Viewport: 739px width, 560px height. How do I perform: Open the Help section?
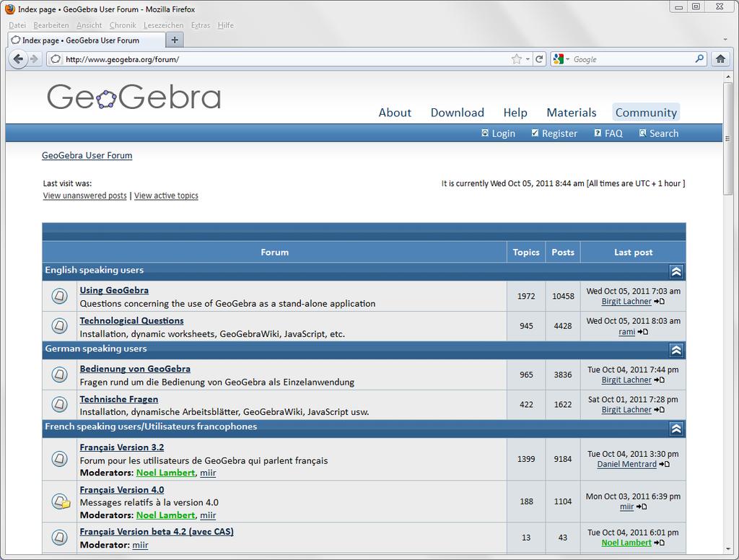(515, 112)
